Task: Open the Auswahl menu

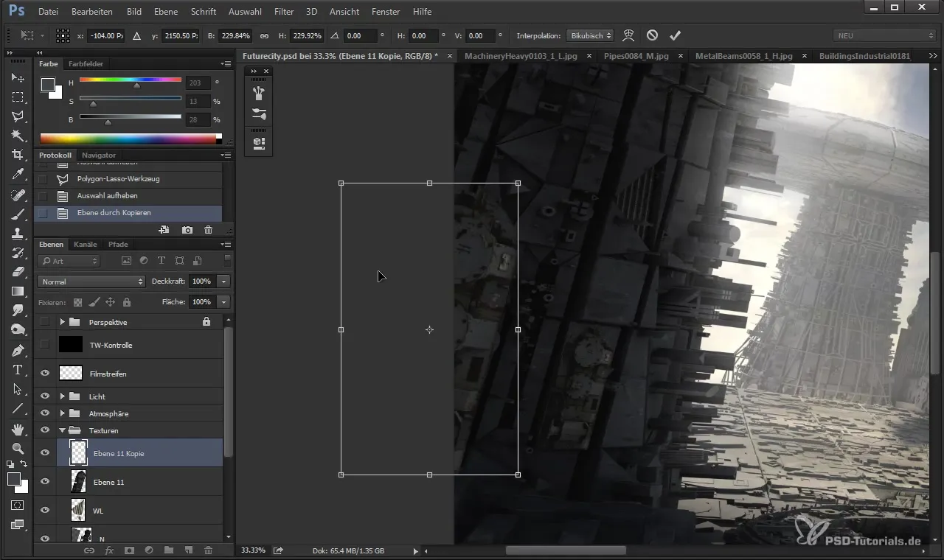Action: [x=245, y=12]
